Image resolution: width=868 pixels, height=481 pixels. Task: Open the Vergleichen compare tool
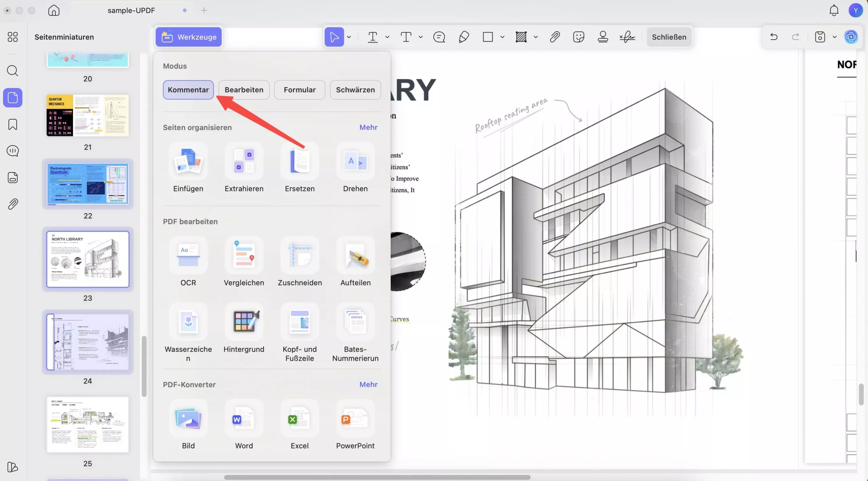pos(244,255)
